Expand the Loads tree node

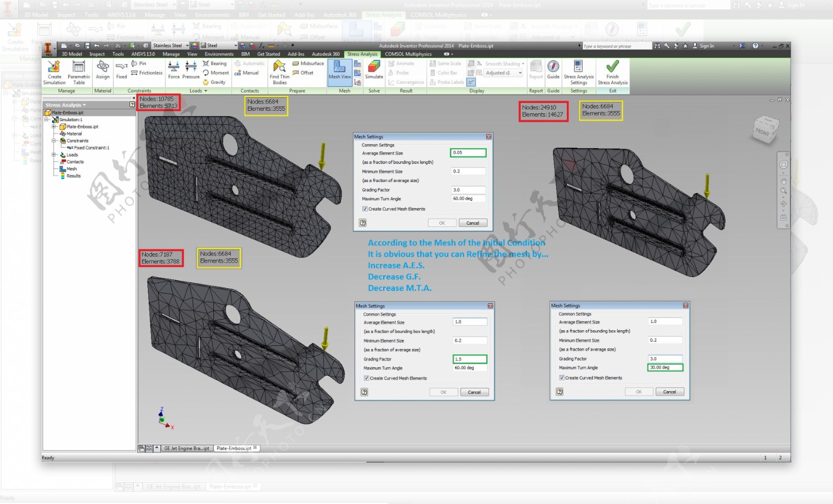54,154
